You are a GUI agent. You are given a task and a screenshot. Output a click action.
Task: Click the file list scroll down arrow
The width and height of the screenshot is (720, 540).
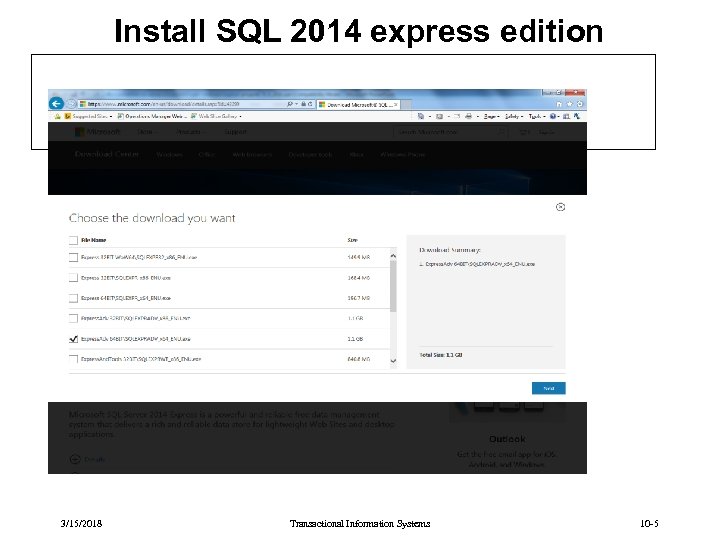(x=393, y=361)
